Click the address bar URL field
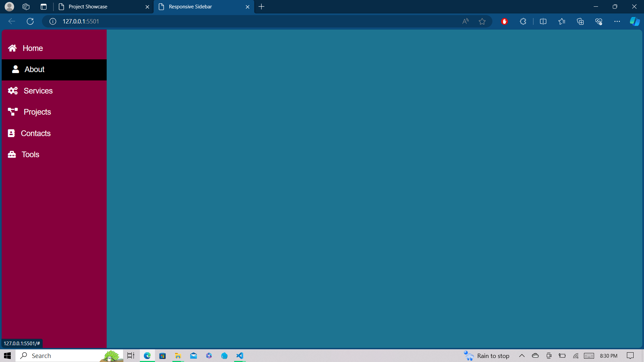 tap(235, 21)
